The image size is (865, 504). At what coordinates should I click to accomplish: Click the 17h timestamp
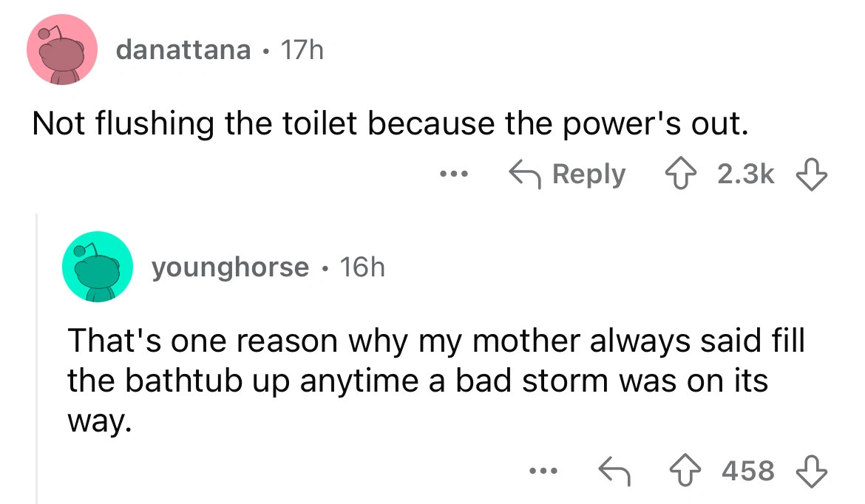point(299,50)
